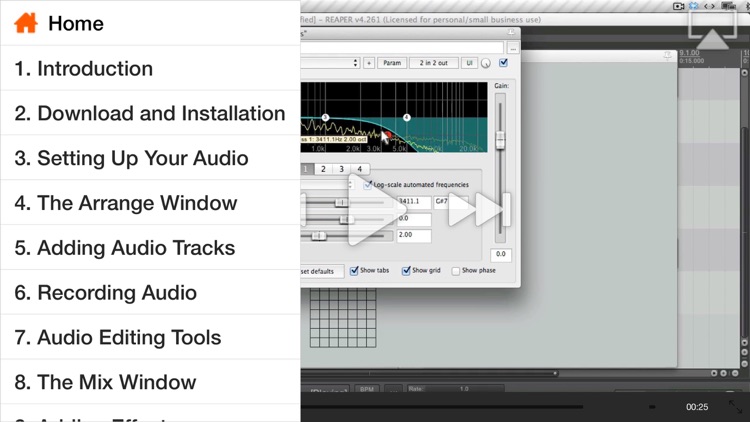Open the band type dropdown stepper

tap(351, 185)
